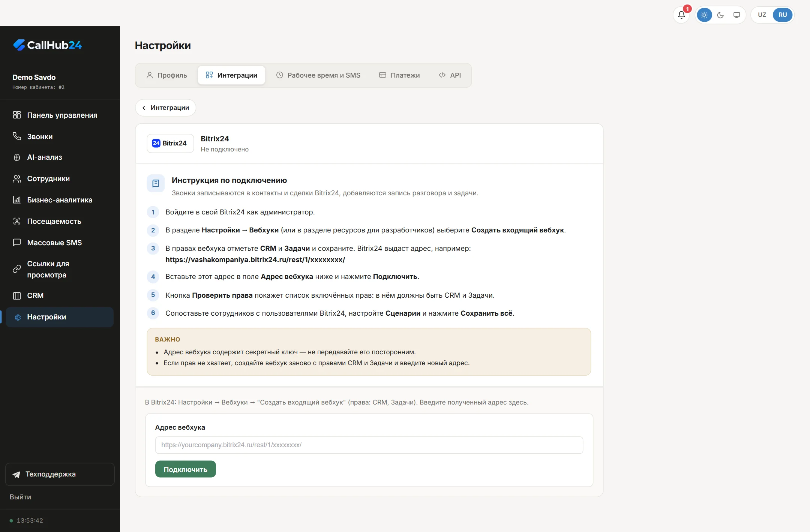This screenshot has height=532, width=810.
Task: Click the Не подключено status text
Action: (225, 149)
